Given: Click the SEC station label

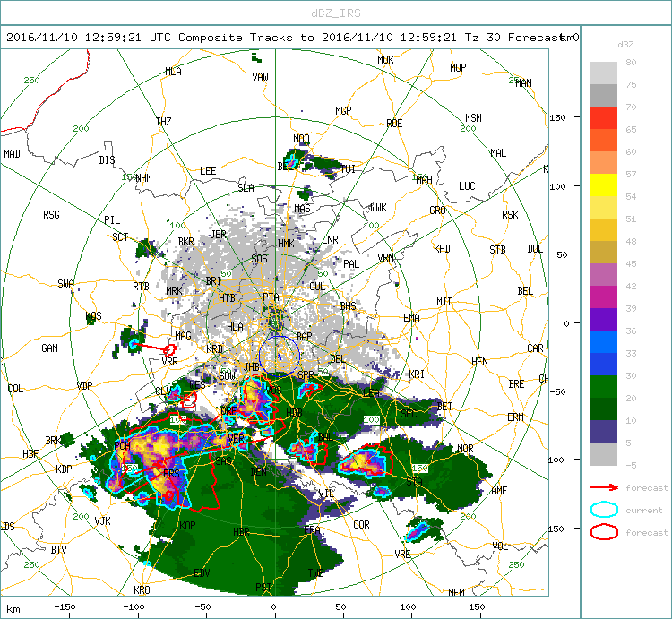Looking at the screenshot, I should click(409, 414).
